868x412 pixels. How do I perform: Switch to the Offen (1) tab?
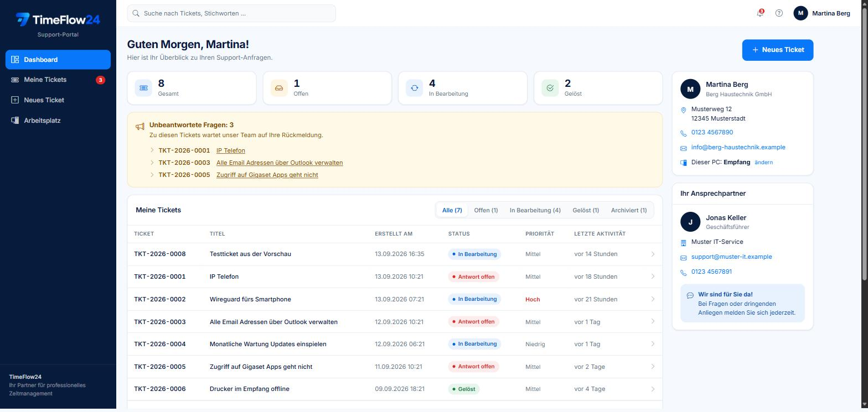[x=486, y=210]
